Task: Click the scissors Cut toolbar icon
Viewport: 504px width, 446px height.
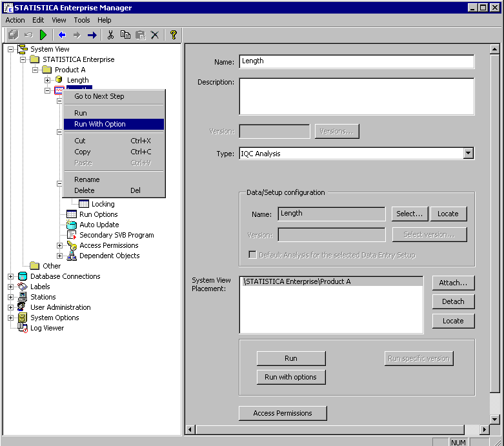Action: [x=110, y=35]
